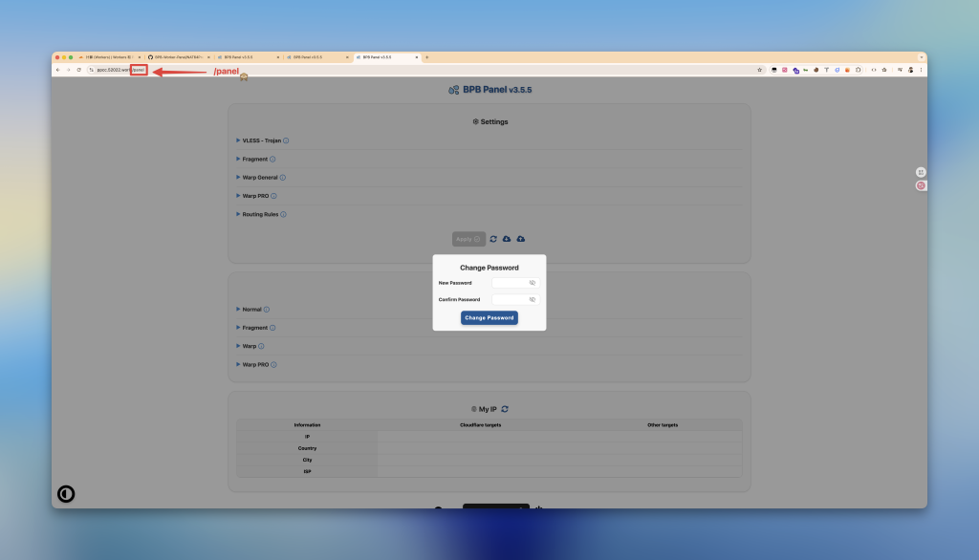
Task: Switch to the GitHub repository browser tab
Action: point(177,57)
